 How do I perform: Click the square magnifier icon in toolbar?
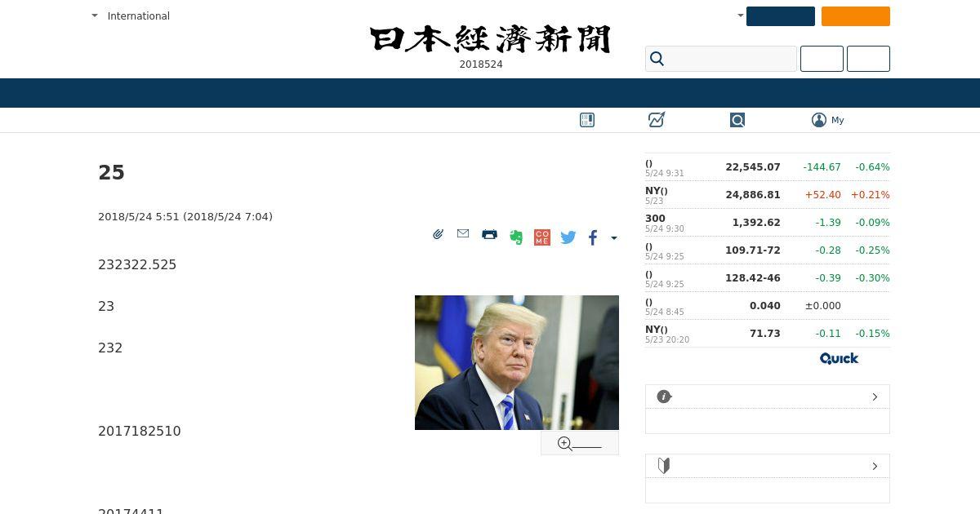click(x=737, y=120)
